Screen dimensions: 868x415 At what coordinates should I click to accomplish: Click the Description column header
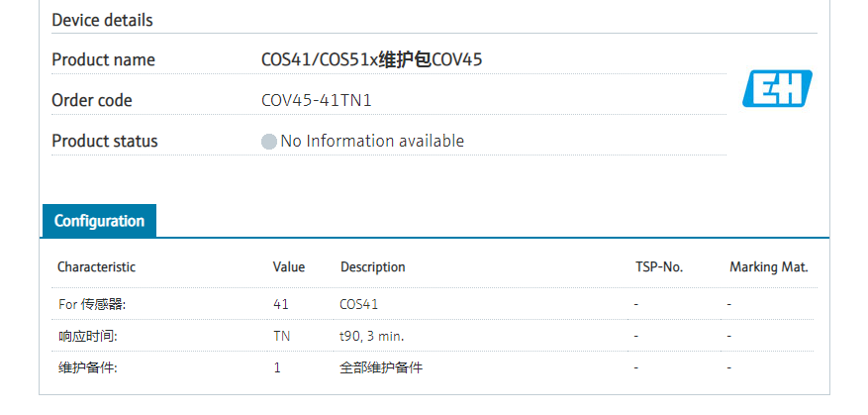pyautogui.click(x=372, y=267)
